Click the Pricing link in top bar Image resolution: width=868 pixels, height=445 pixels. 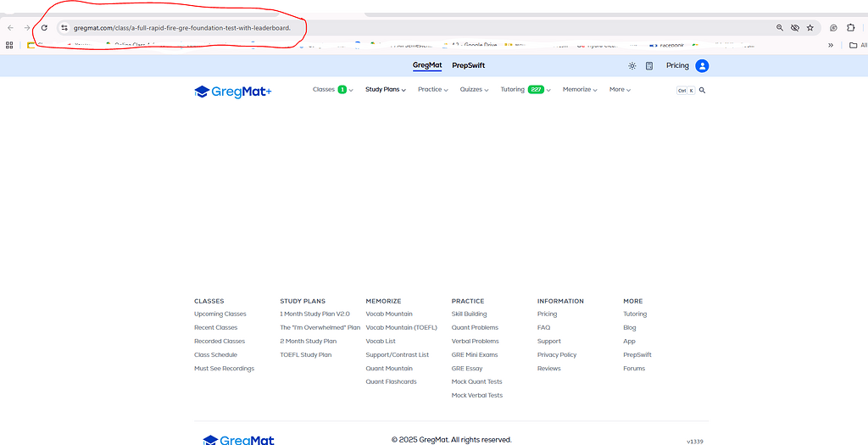[x=677, y=66]
